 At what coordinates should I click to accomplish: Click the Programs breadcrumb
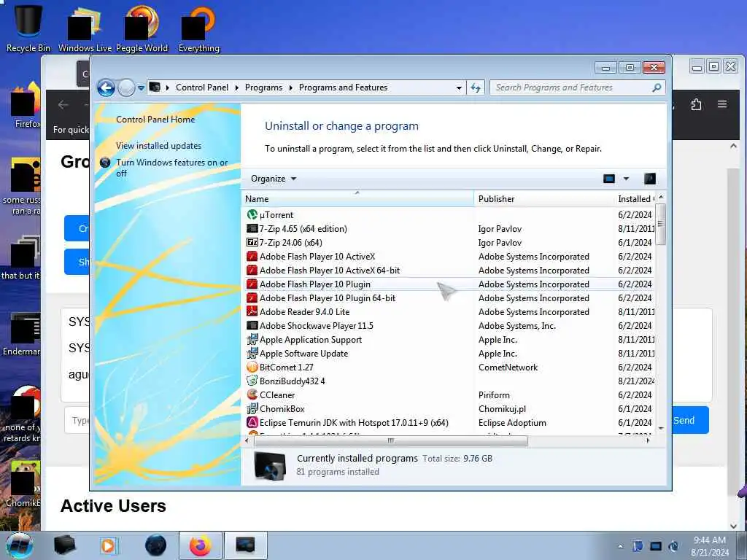coord(263,87)
